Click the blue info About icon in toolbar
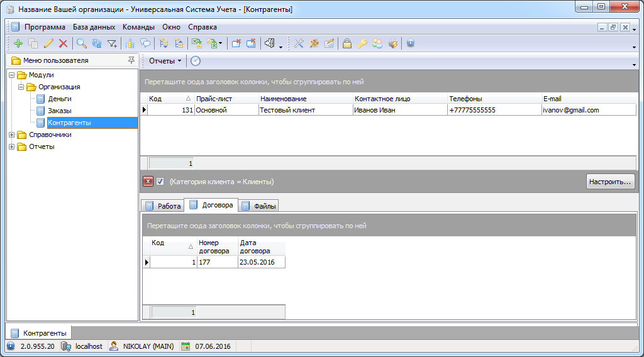This screenshot has height=357, width=644. pyautogui.click(x=410, y=43)
